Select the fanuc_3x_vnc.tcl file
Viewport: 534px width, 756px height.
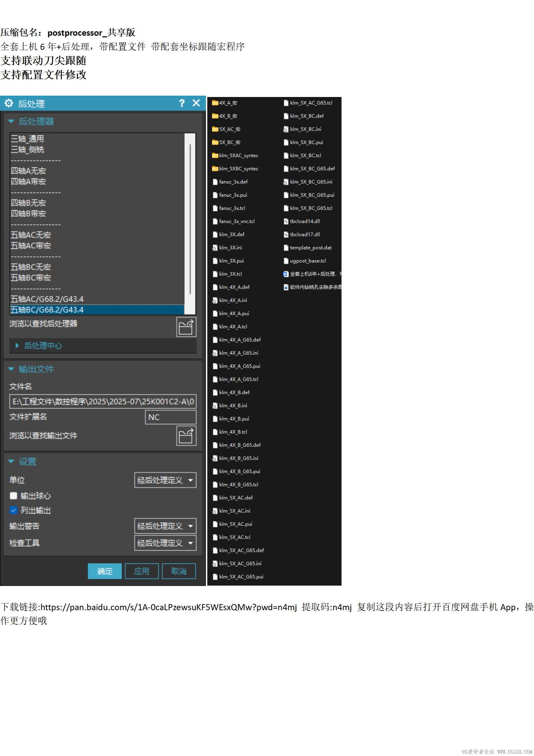pos(234,221)
